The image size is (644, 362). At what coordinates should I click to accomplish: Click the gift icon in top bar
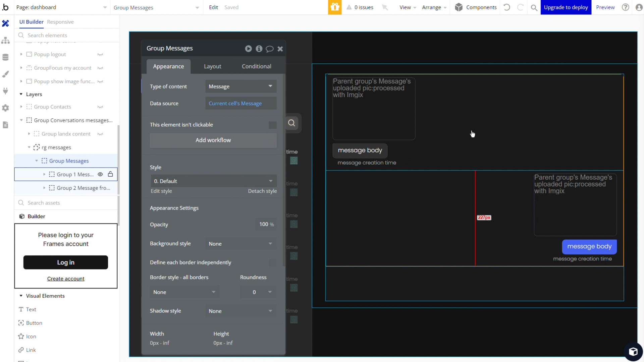334,7
